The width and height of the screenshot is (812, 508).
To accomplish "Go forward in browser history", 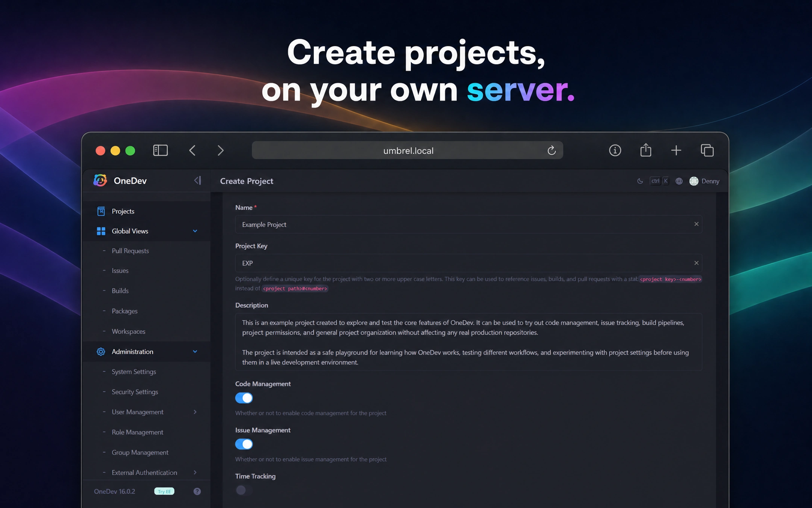I will pos(220,151).
